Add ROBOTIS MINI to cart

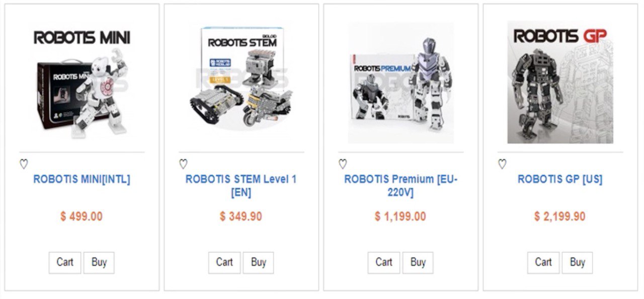(x=65, y=262)
